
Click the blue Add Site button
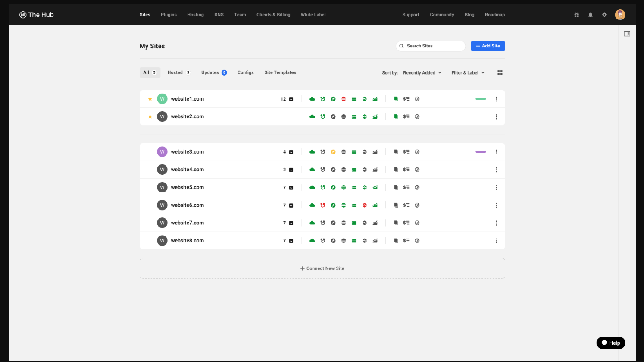tap(488, 46)
